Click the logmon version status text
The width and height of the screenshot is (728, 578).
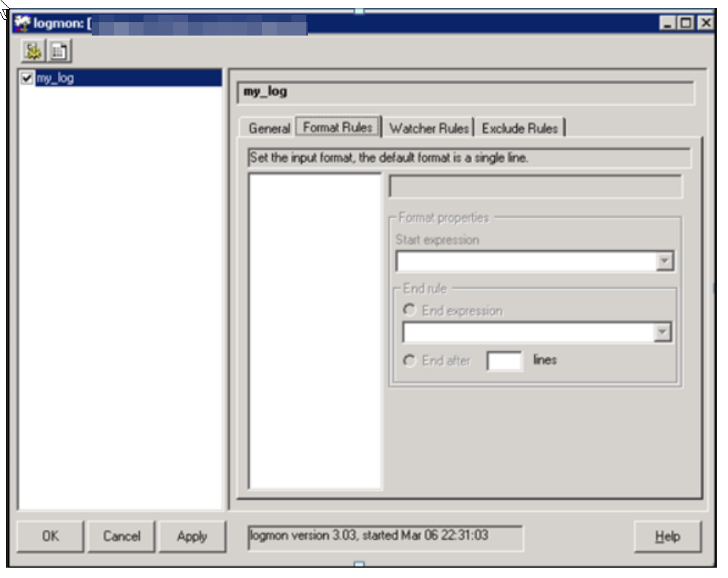[x=369, y=535]
